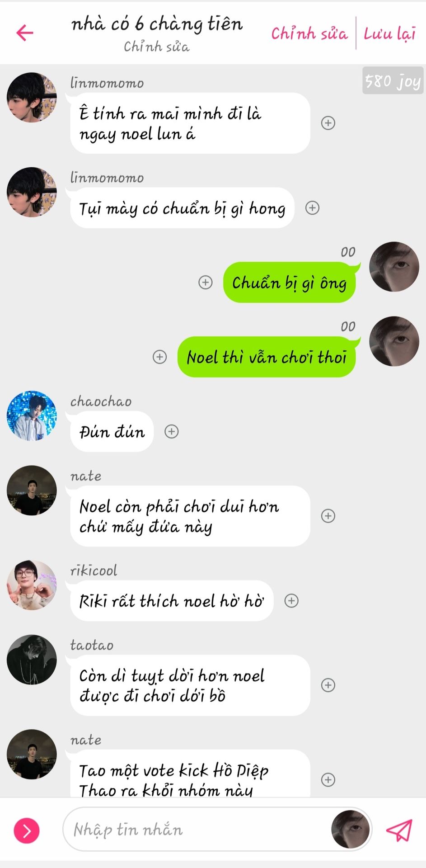Open chaochao's profile avatar
426x868 pixels.
pos(32,415)
